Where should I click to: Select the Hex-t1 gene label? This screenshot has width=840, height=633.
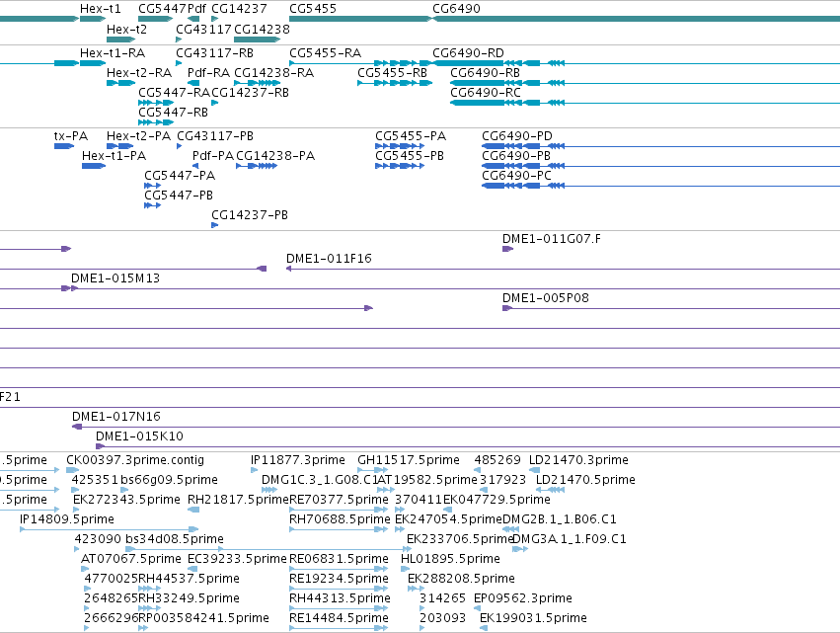(100, 9)
